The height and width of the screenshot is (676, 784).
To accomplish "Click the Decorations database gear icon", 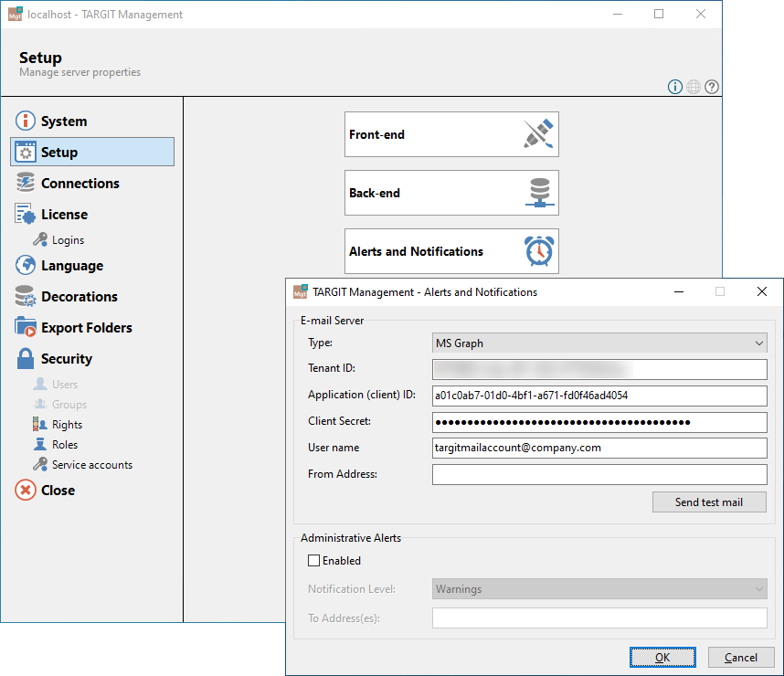I will coord(25,297).
